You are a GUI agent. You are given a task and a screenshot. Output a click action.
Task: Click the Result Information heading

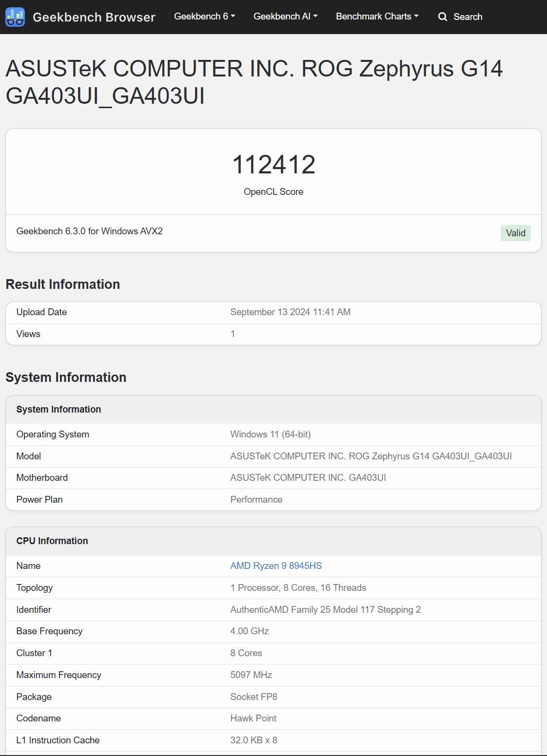63,284
